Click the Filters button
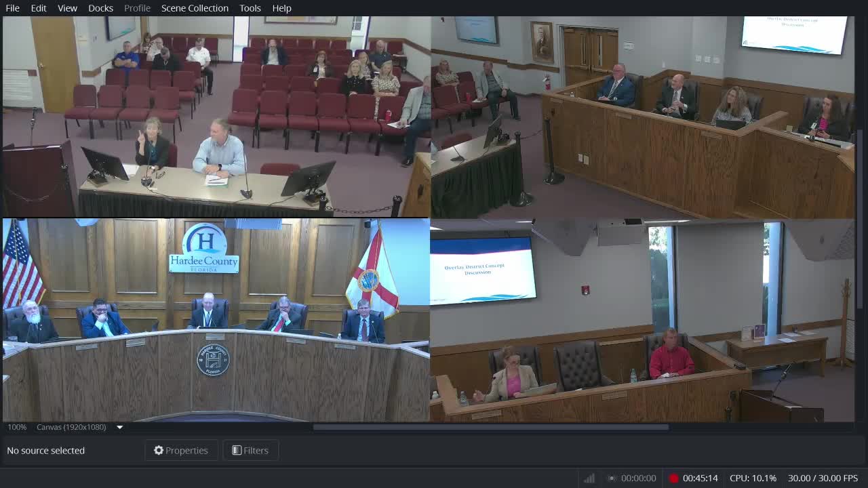 [x=250, y=450]
